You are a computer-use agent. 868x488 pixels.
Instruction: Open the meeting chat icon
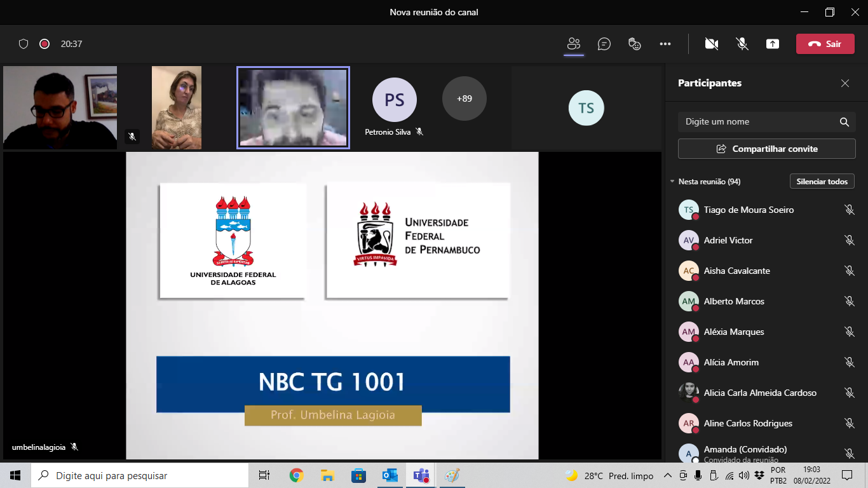coord(604,44)
